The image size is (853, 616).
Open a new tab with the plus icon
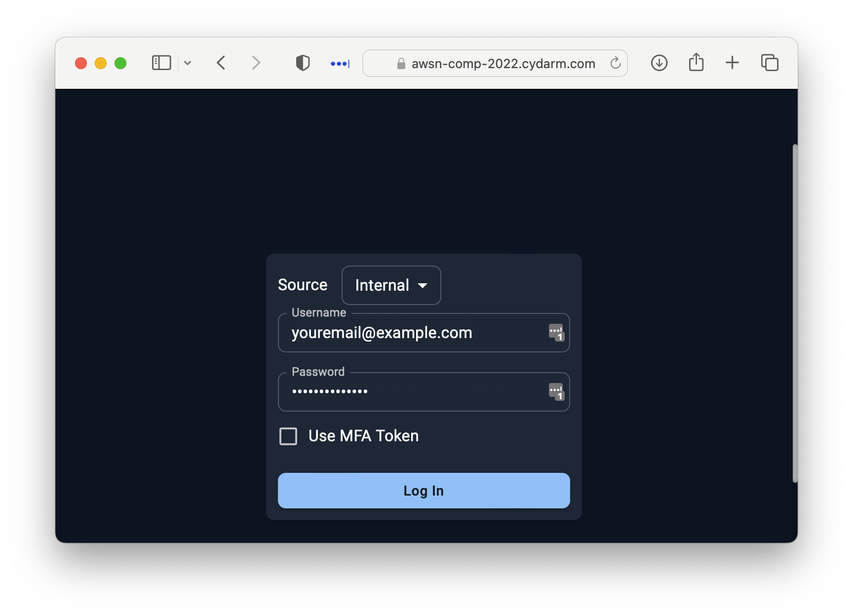point(732,63)
